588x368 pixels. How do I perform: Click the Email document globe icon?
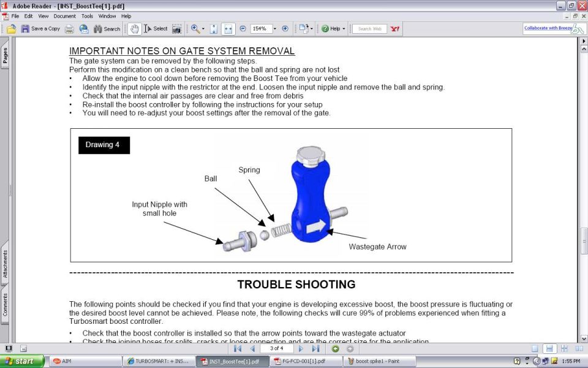click(x=84, y=29)
